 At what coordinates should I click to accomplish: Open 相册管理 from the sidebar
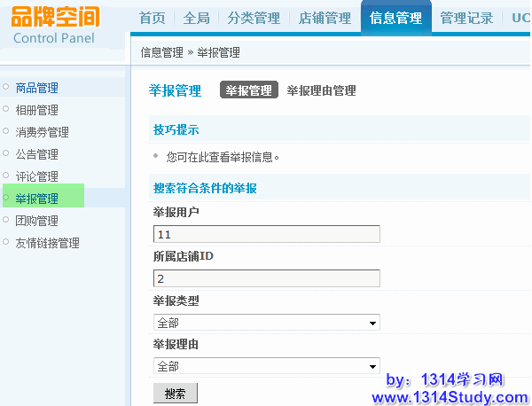pos(37,110)
